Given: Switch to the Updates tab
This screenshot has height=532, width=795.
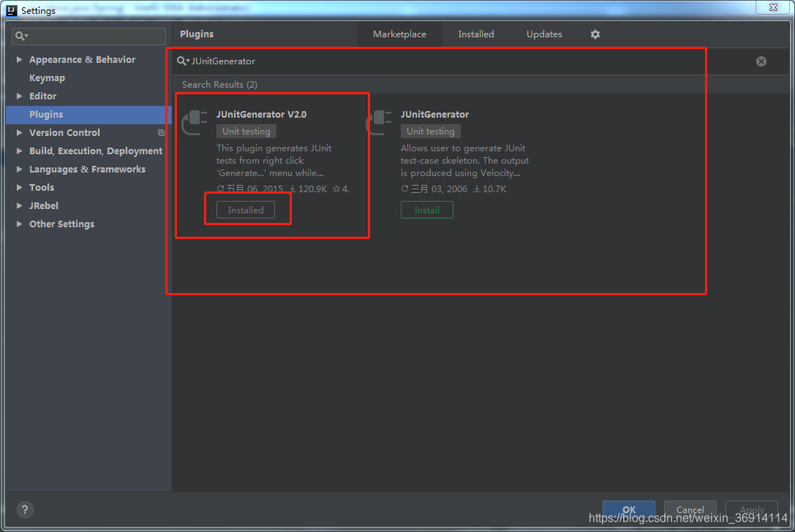Looking at the screenshot, I should click(x=544, y=34).
